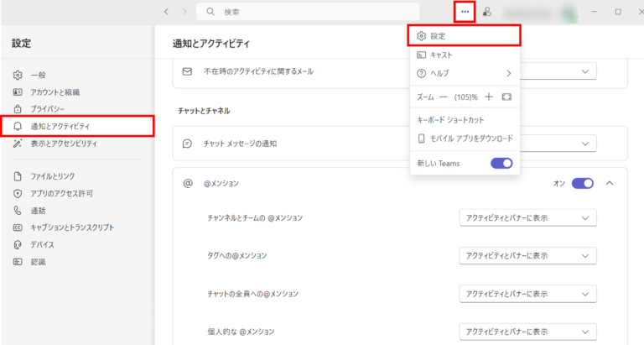The image size is (644, 345).
Task: Open the people icon next to the three dots
Action: (487, 13)
